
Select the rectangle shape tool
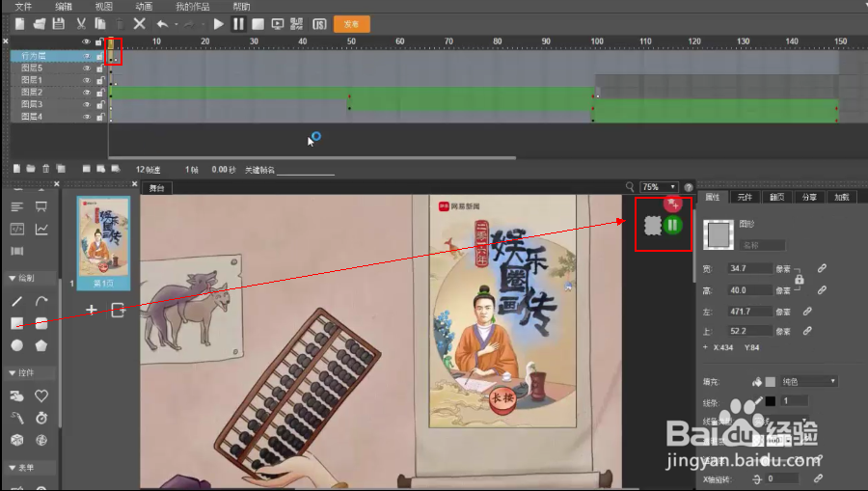[17, 323]
